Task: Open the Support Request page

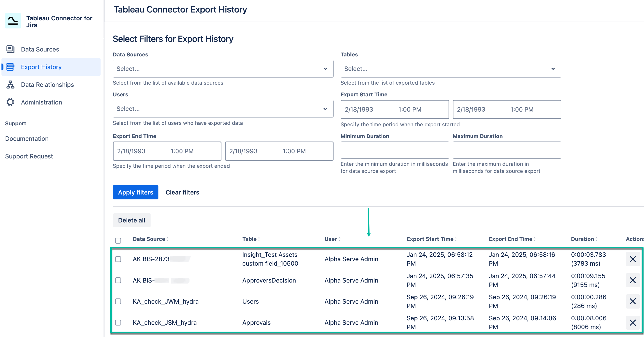Action: coord(29,156)
